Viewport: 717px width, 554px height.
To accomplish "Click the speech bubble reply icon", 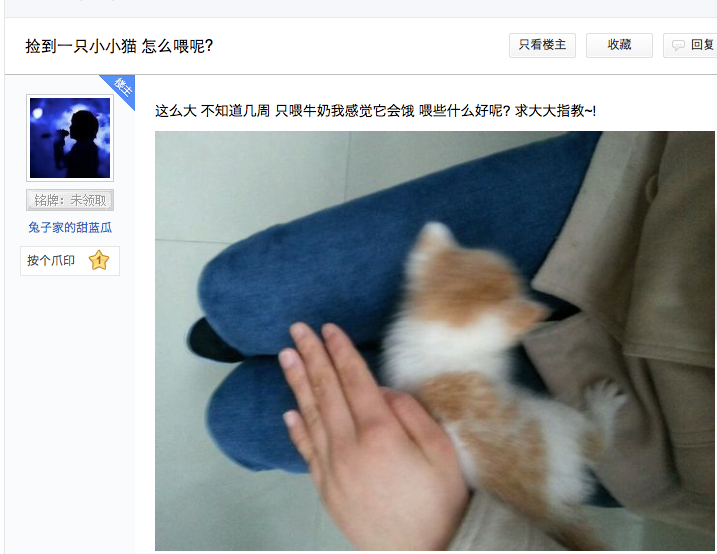I will click(678, 45).
